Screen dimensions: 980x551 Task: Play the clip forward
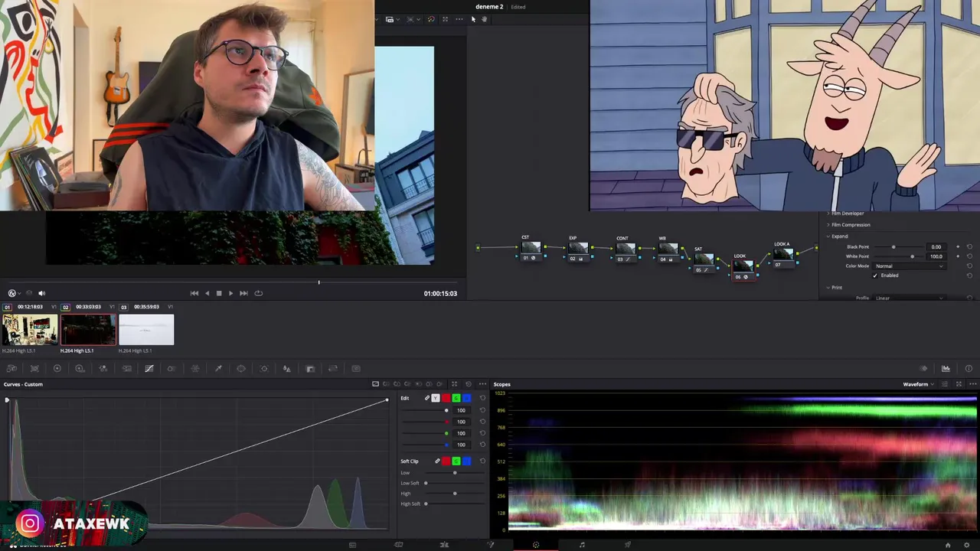[x=230, y=293]
